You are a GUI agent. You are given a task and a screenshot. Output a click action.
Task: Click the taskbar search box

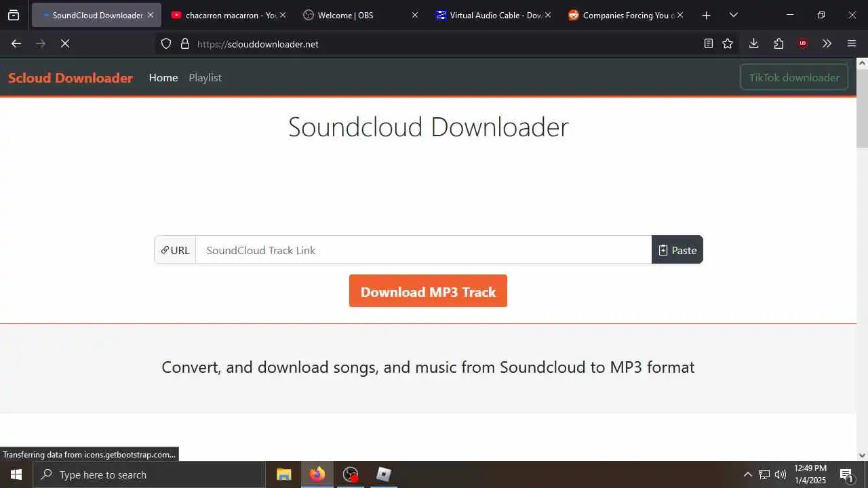click(149, 474)
